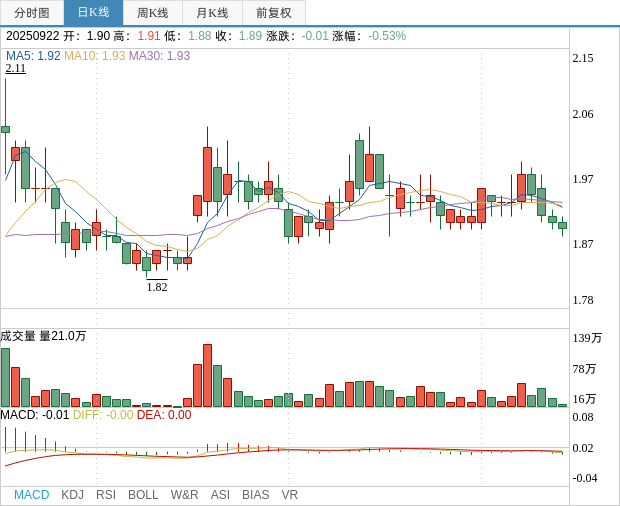620x506 pixels.
Task: Click the 1.78 price axis label
Action: click(583, 300)
